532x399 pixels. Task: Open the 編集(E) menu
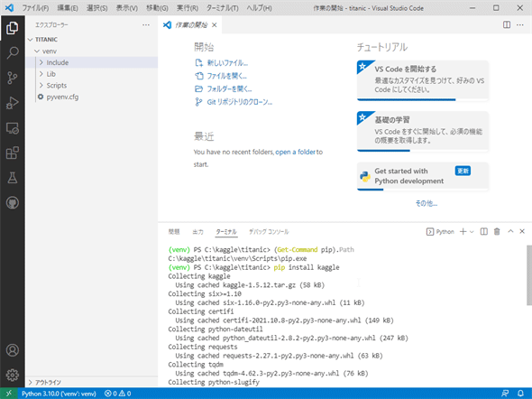click(x=68, y=8)
